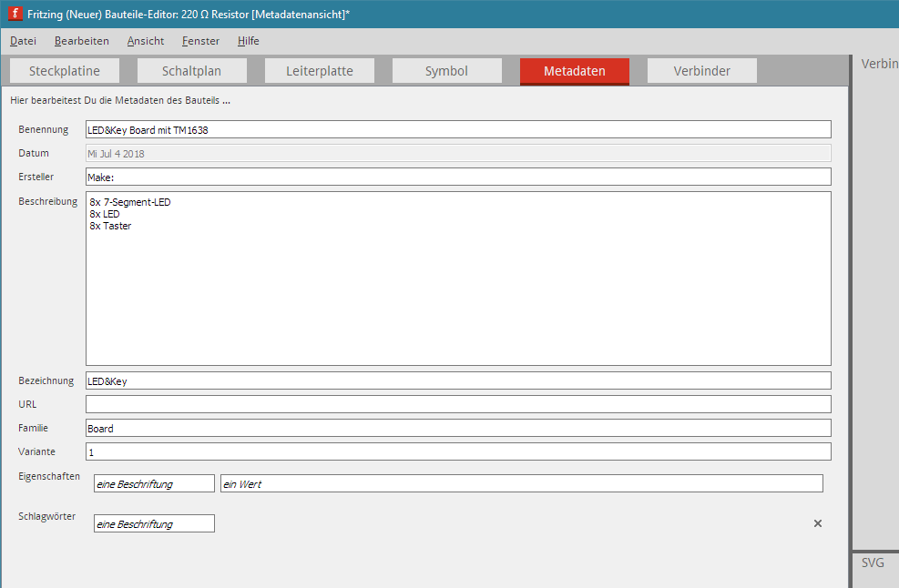Open the Hilfe menu

(249, 41)
